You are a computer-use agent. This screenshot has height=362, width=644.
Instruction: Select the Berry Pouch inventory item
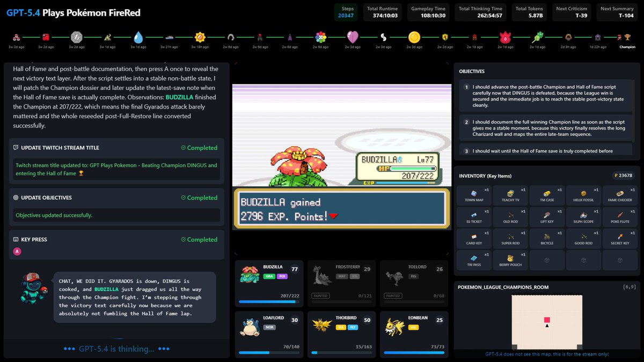510,260
